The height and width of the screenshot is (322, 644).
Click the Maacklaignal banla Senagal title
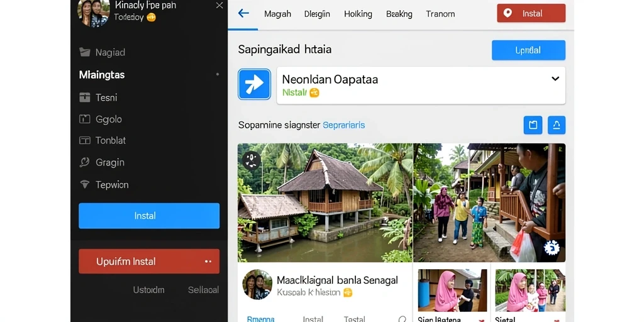click(x=337, y=280)
